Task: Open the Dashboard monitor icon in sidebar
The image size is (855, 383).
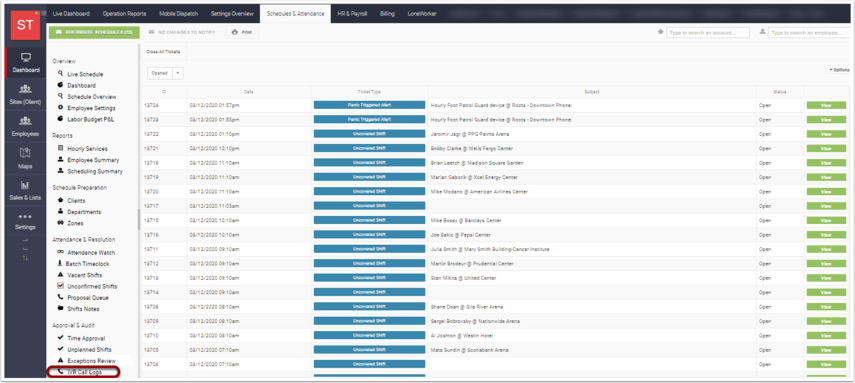Action: click(26, 57)
